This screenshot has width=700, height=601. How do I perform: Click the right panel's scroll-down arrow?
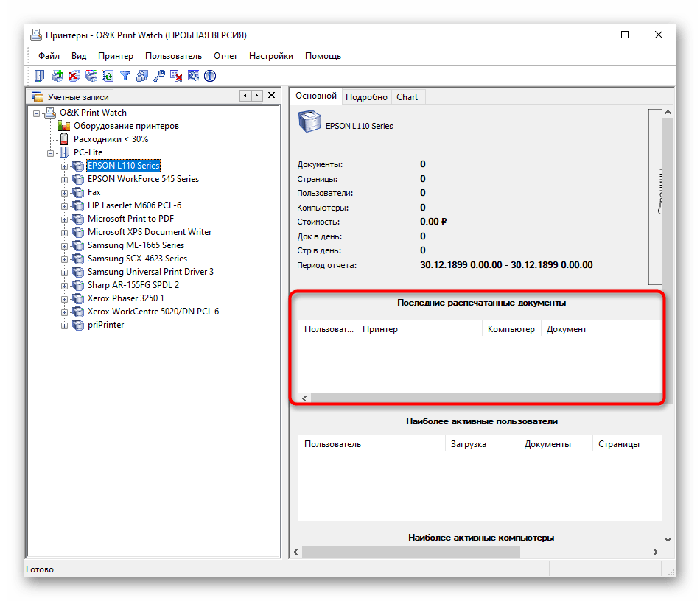pyautogui.click(x=668, y=539)
